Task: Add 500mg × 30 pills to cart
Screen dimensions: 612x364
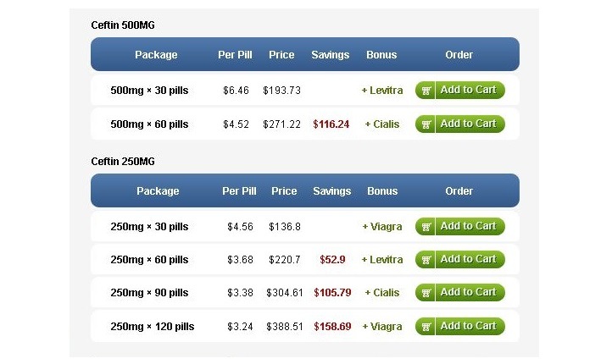Action: 460,90
